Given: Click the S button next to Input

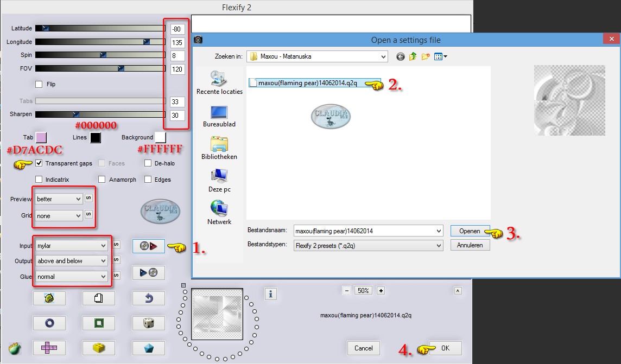Looking at the screenshot, I should coord(116,245).
